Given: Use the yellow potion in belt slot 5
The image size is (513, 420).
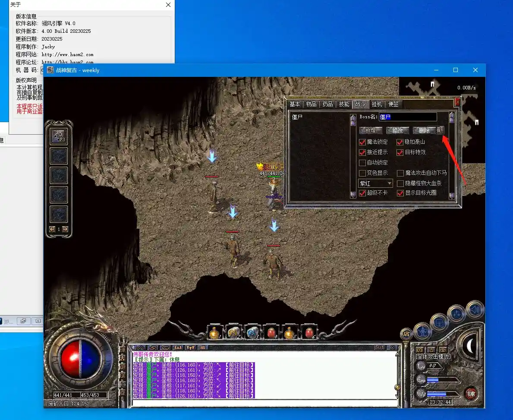Looking at the screenshot, I should [x=290, y=333].
